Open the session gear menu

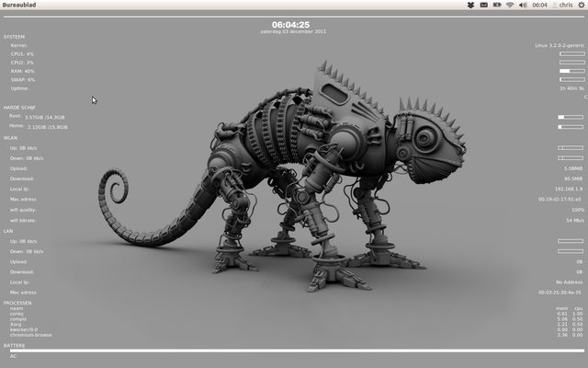coord(581,5)
